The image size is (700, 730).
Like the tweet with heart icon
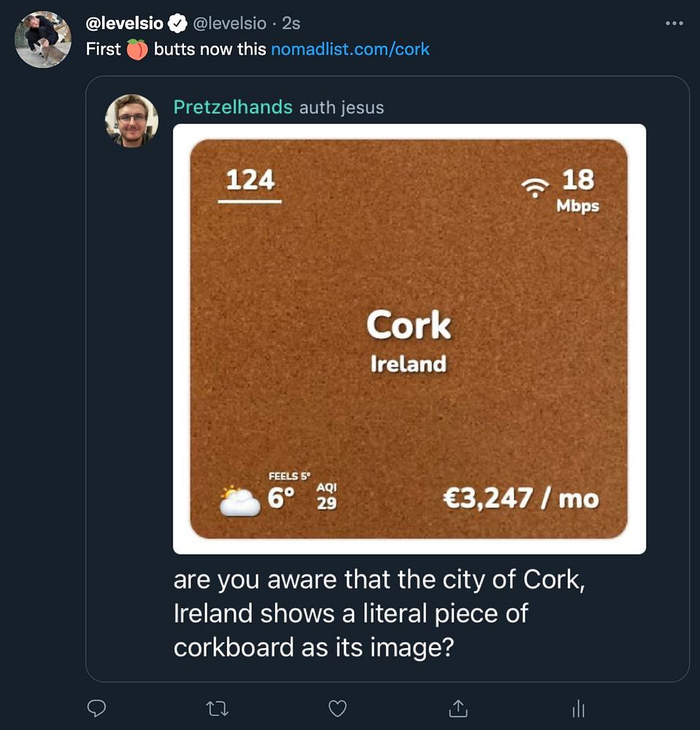point(337,707)
